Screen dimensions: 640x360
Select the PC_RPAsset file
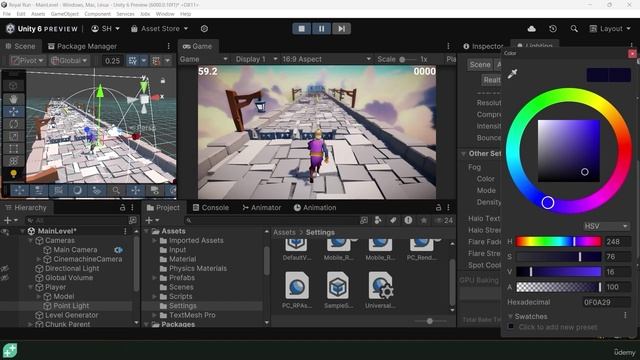pos(297,290)
